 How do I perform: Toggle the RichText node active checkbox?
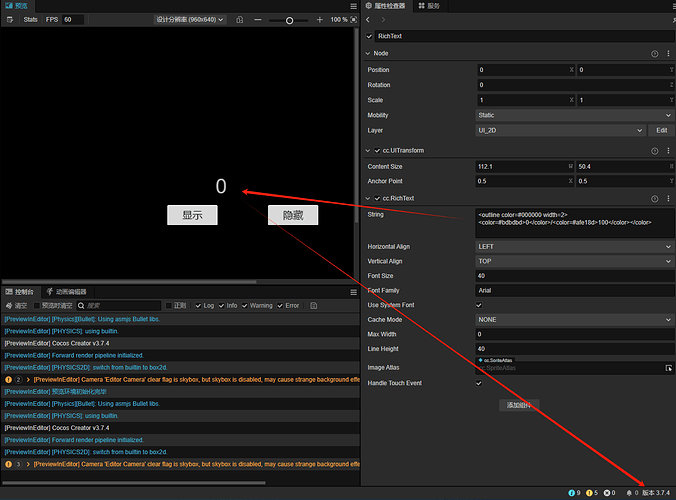click(369, 36)
